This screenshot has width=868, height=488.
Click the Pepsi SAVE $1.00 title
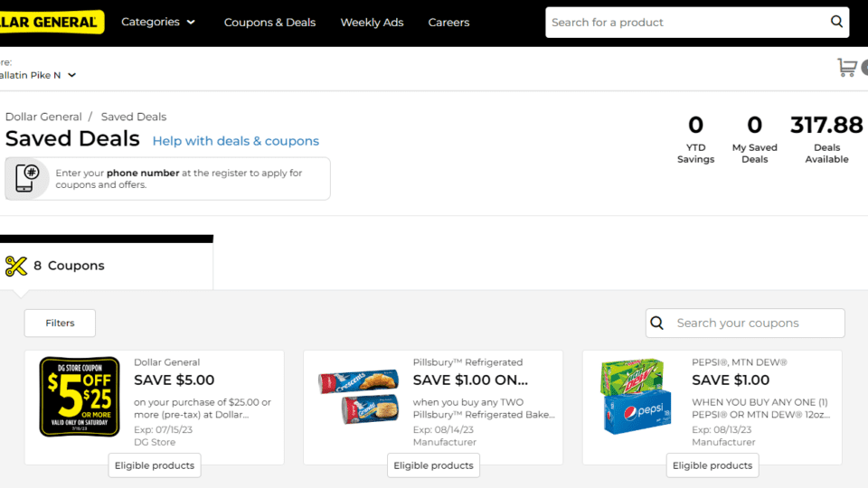pos(731,380)
